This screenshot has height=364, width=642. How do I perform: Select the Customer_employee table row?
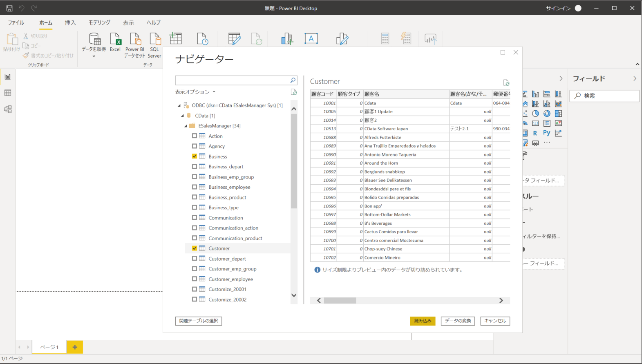pyautogui.click(x=238, y=279)
